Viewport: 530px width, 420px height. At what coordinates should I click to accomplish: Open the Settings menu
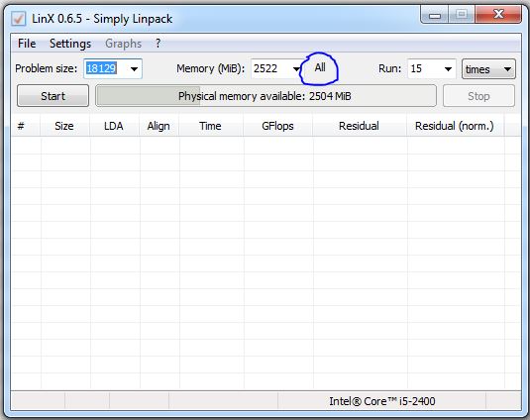pyautogui.click(x=70, y=44)
